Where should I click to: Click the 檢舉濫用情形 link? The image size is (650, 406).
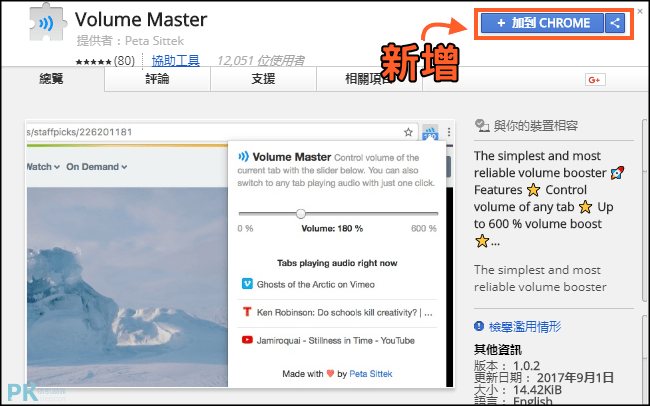(525, 327)
